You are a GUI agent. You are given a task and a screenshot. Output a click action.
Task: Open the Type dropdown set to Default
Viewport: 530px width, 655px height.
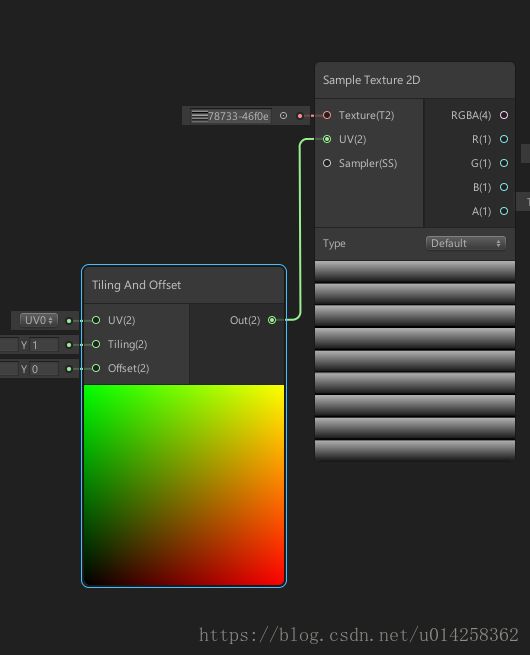click(x=466, y=243)
